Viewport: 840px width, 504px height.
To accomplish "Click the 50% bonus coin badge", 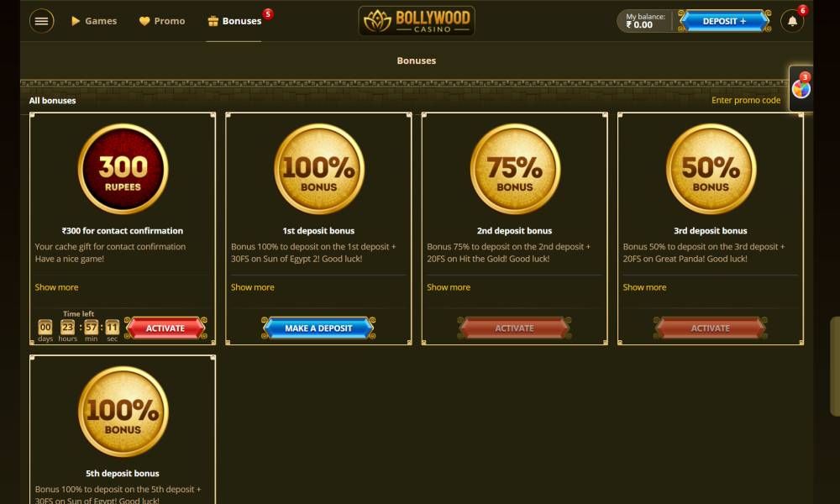I will click(x=711, y=169).
